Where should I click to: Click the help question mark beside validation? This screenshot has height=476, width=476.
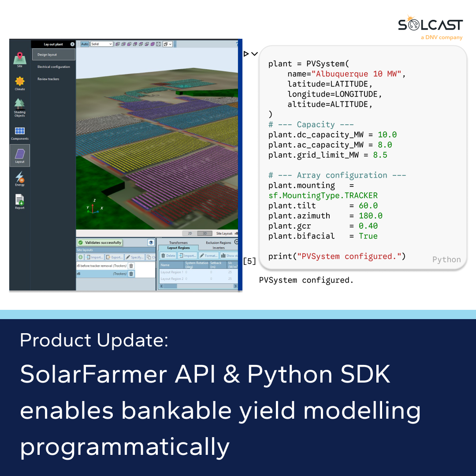(151, 242)
